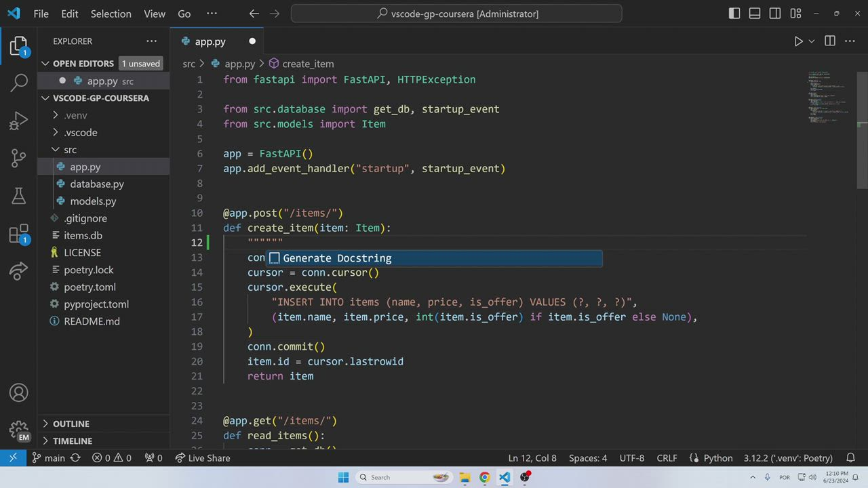Toggle the Secondary Side Bar
The width and height of the screenshot is (868, 488).
coord(775,13)
